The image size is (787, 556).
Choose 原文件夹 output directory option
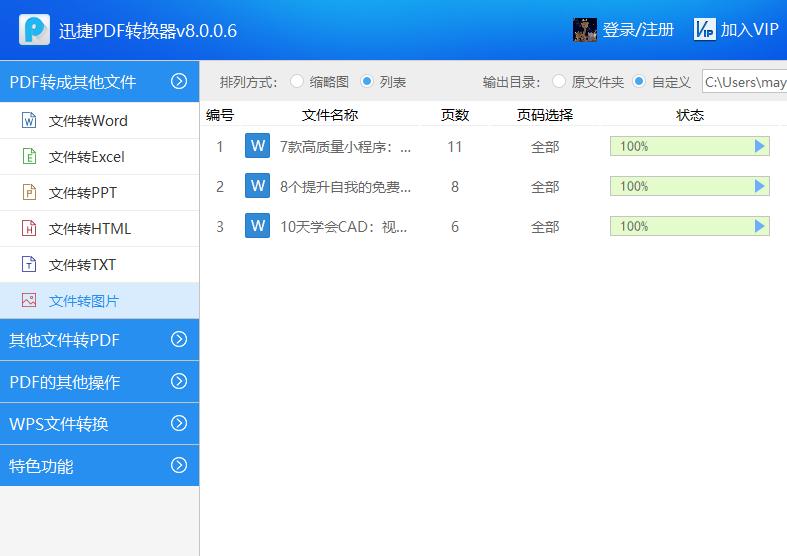(559, 81)
